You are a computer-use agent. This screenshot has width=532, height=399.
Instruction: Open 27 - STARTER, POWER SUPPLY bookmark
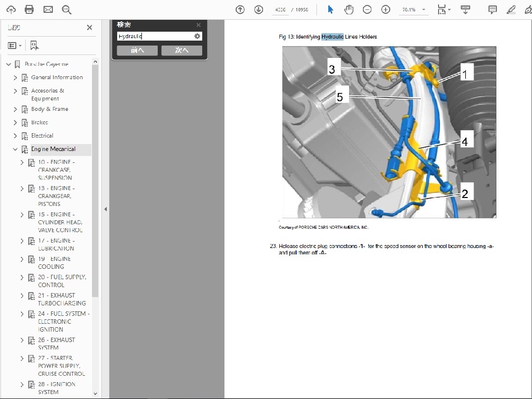pos(61,366)
